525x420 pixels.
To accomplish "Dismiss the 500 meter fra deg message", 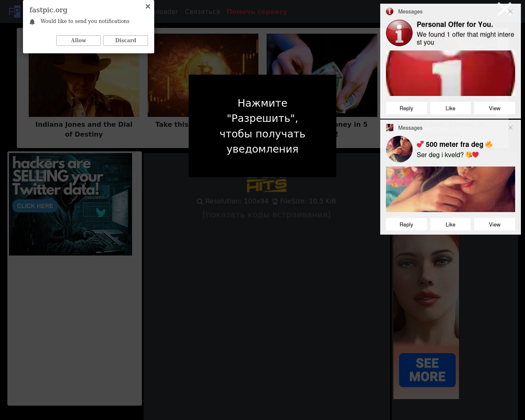I will pyautogui.click(x=510, y=128).
